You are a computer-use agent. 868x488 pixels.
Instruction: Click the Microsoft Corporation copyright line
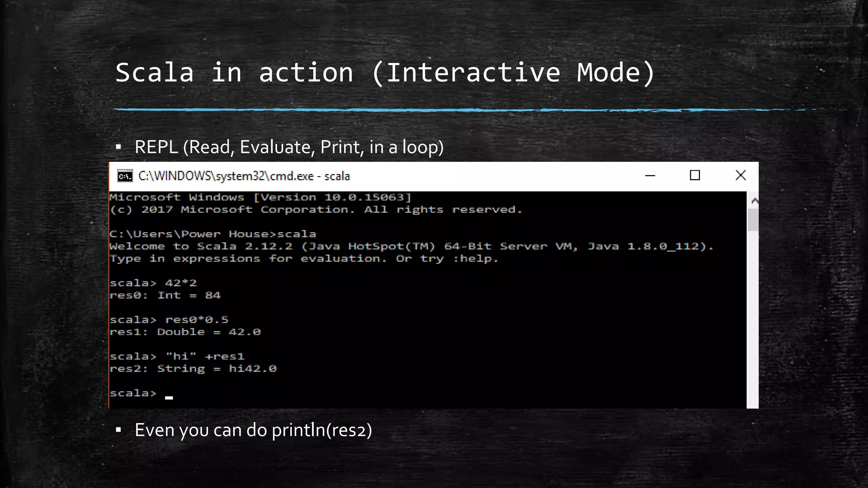tap(316, 210)
